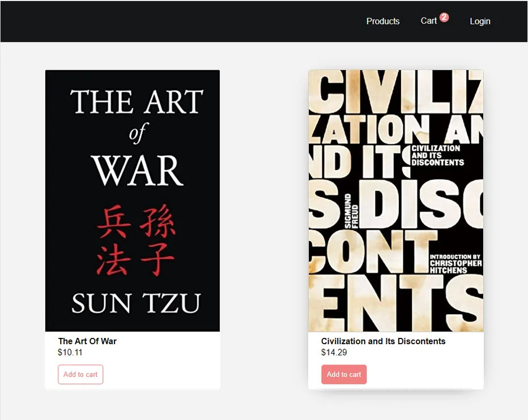This screenshot has height=420, width=528.
Task: Add The Art Of War to cart
Action: pos(80,374)
